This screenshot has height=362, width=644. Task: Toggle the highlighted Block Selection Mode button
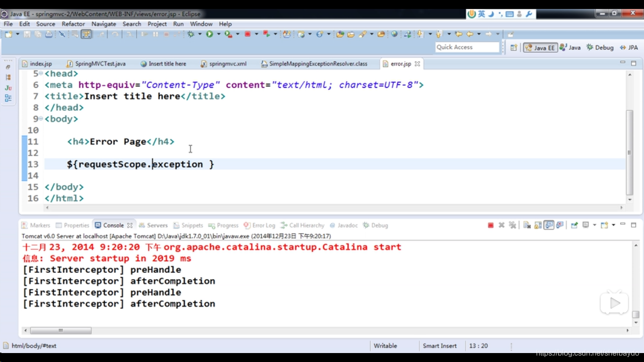pyautogui.click(x=86, y=34)
